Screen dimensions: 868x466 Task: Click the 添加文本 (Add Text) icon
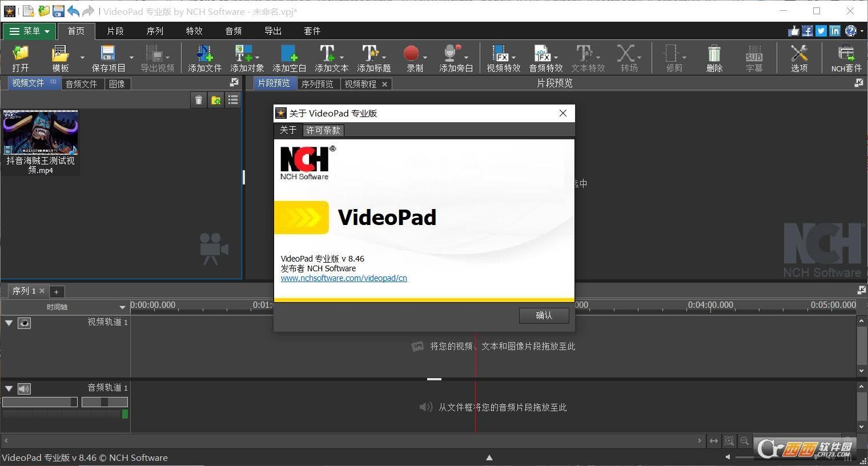coord(327,54)
